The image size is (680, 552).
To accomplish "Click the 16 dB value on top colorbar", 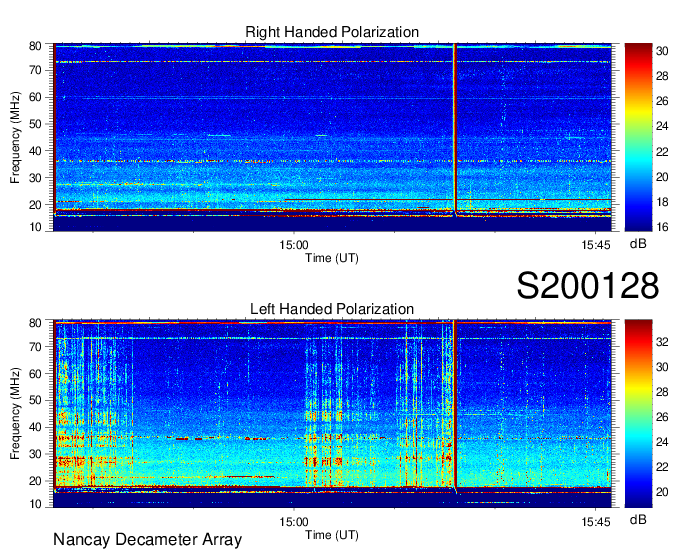I will [662, 227].
